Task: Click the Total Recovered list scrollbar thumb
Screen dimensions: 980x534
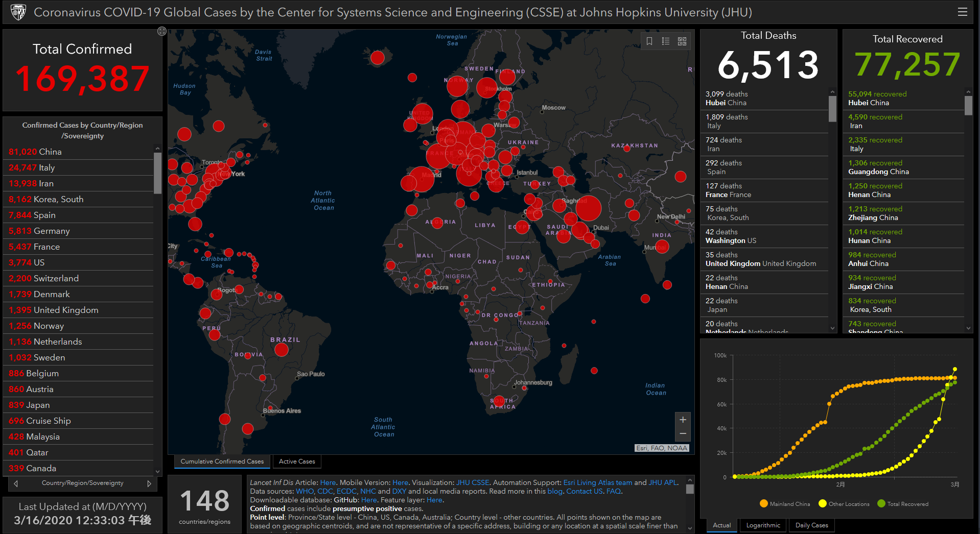Action: (x=968, y=106)
